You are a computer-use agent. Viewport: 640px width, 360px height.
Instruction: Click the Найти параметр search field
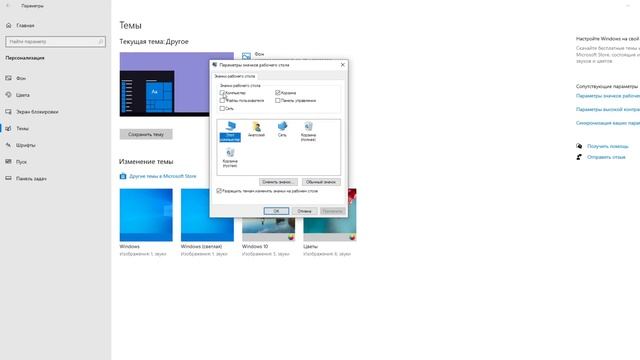pos(56,41)
